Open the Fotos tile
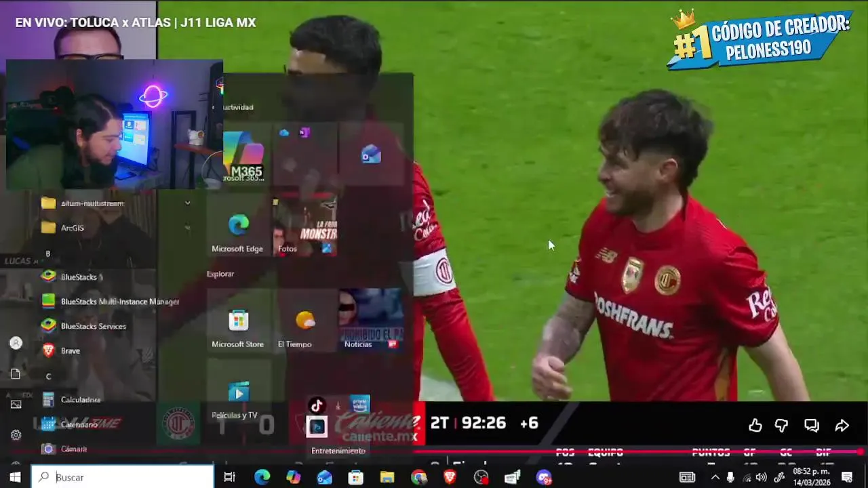Viewport: 868px width, 488px height. pos(304,226)
